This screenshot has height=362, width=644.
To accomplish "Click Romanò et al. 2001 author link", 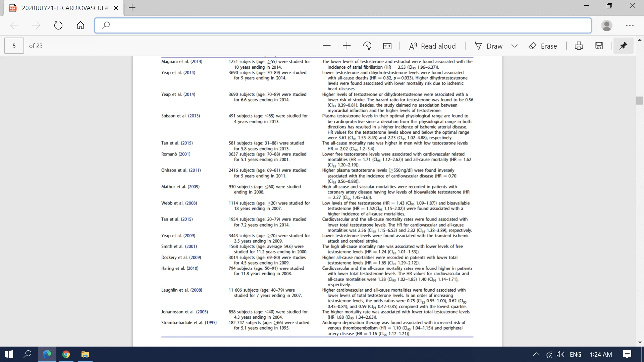I will tap(176, 154).
